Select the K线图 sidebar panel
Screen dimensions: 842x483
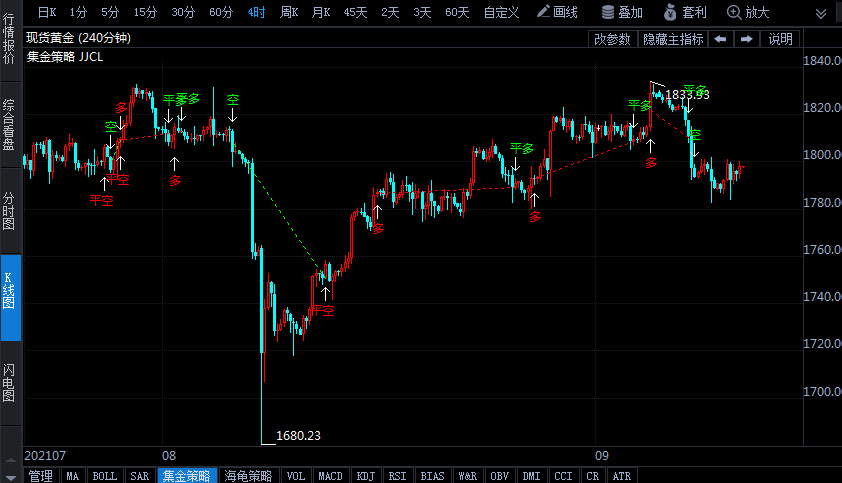tap(10, 298)
